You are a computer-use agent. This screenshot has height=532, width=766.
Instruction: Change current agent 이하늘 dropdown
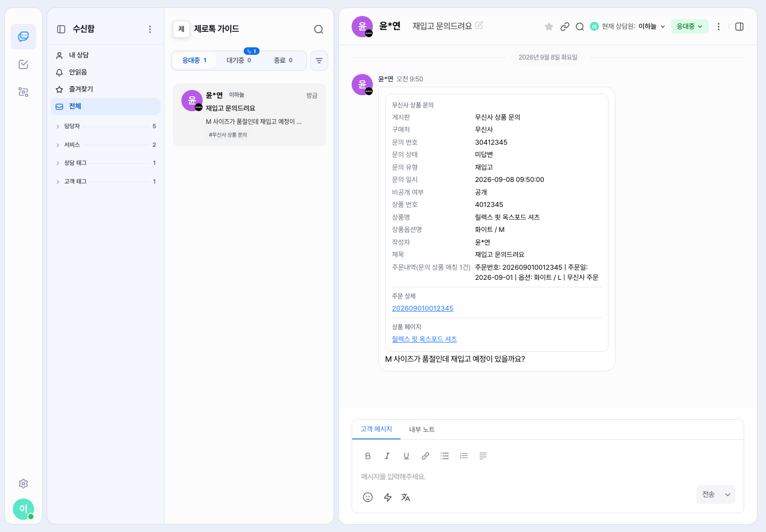tap(652, 26)
